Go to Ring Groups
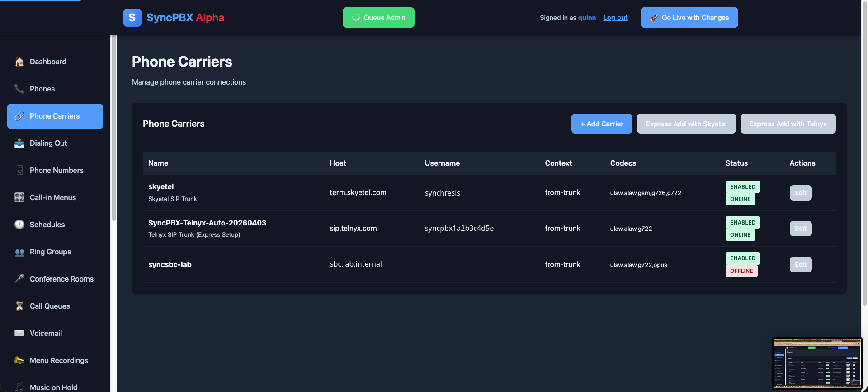Viewport: 868px width, 392px height. coord(55,252)
